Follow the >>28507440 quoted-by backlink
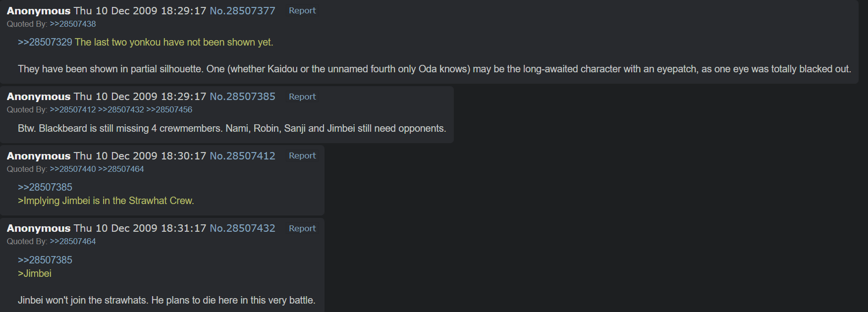868x312 pixels. click(73, 169)
